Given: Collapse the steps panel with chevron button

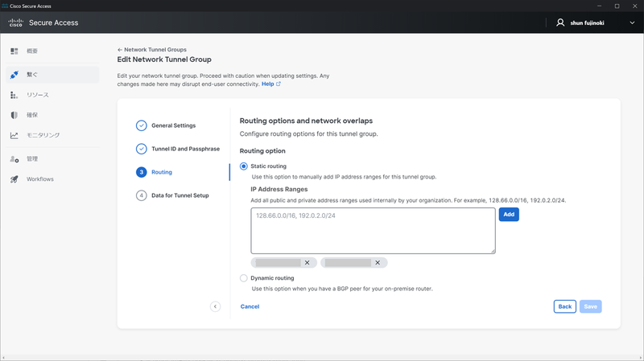Looking at the screenshot, I should click(215, 306).
